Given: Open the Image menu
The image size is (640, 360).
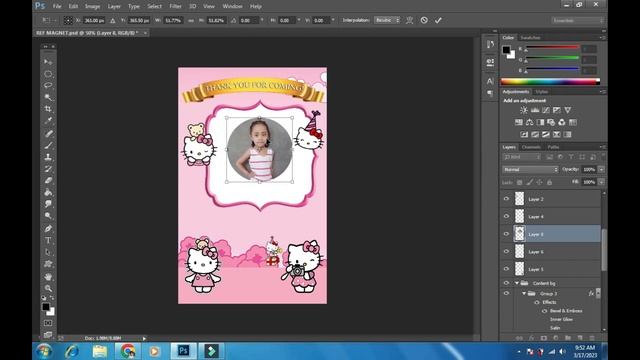Looking at the screenshot, I should (x=92, y=7).
